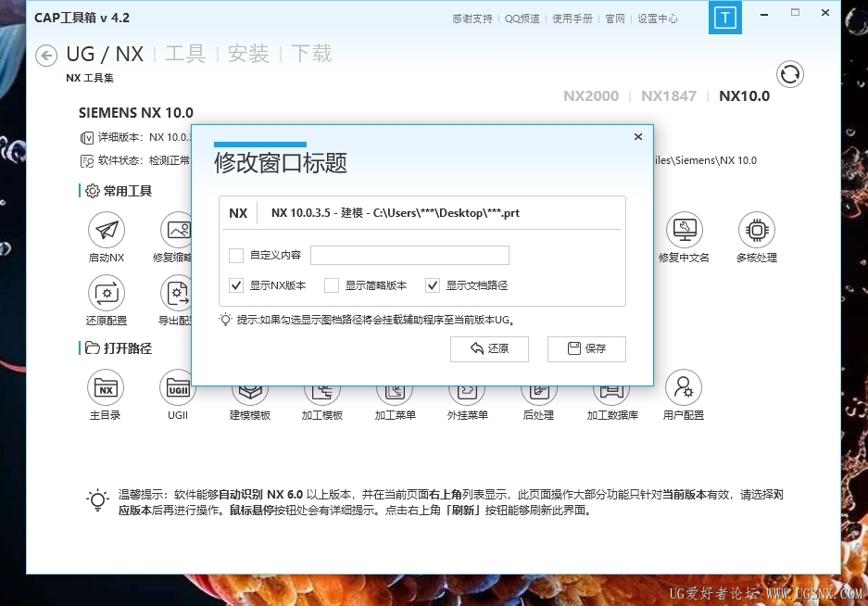The width and height of the screenshot is (868, 606).
Task: Open the 设置中心 link
Action: point(658,19)
